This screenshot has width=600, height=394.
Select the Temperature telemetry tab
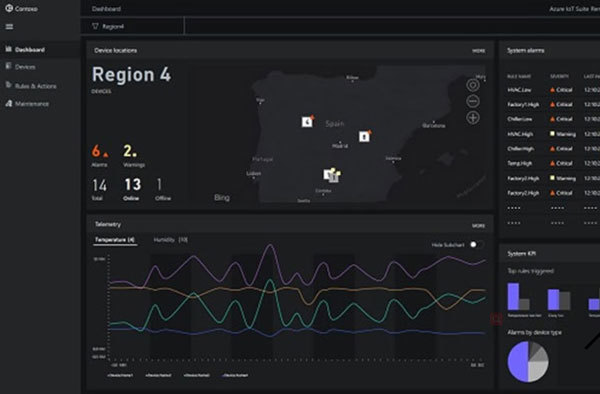coord(115,240)
